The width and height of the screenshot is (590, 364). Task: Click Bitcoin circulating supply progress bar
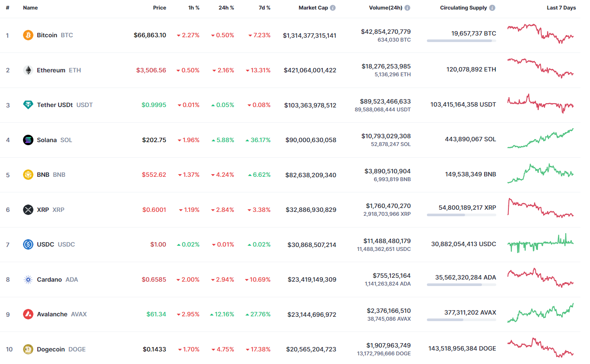click(461, 41)
